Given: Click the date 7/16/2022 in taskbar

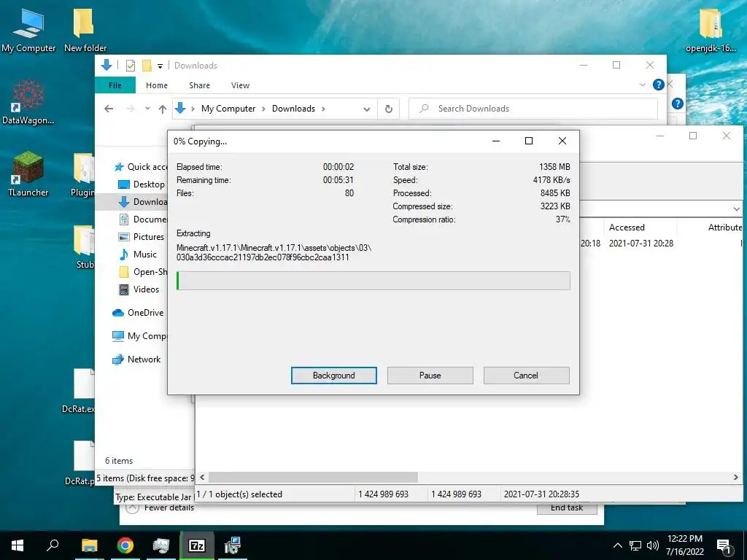Looking at the screenshot, I should tap(684, 553).
